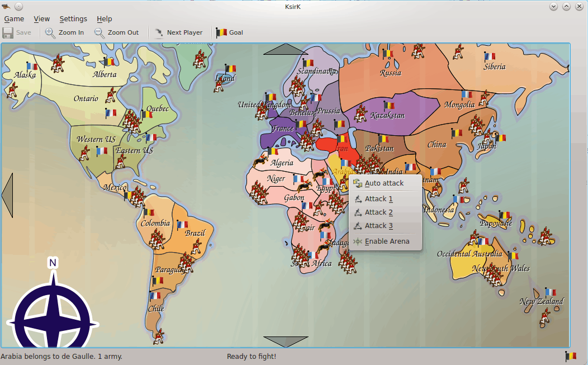Click the Belgian flag in status bar
588x365 pixels.
click(x=571, y=356)
